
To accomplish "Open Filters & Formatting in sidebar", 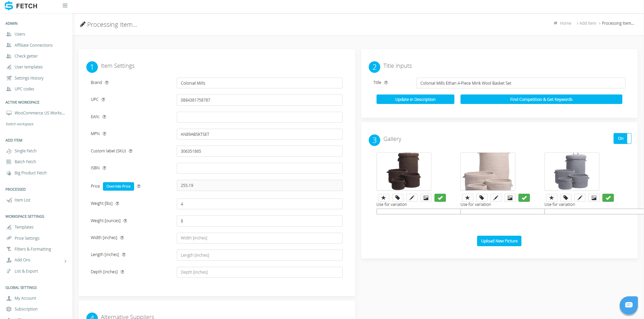I will (33, 249).
